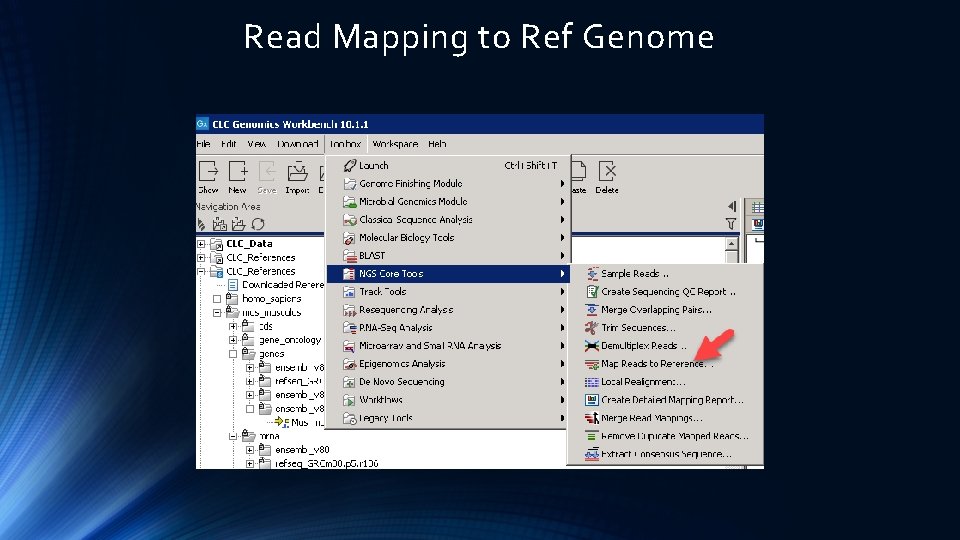
Task: Click the table view icon at right edge
Action: pos(757,207)
